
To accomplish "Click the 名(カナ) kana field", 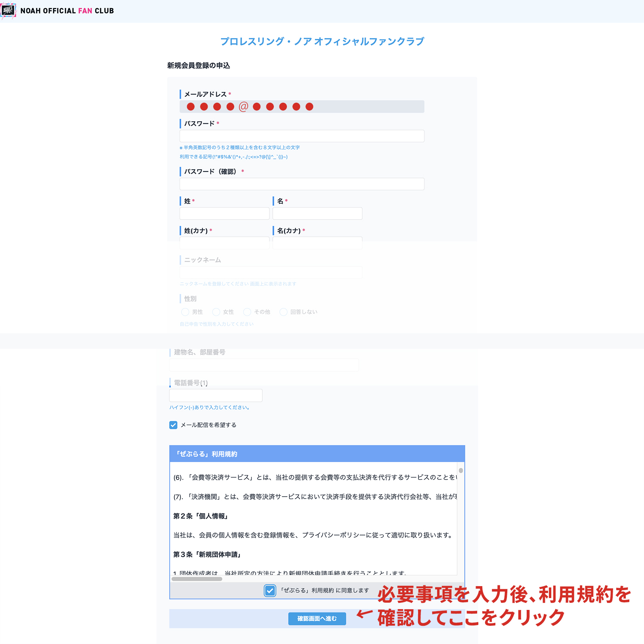I will [x=317, y=243].
